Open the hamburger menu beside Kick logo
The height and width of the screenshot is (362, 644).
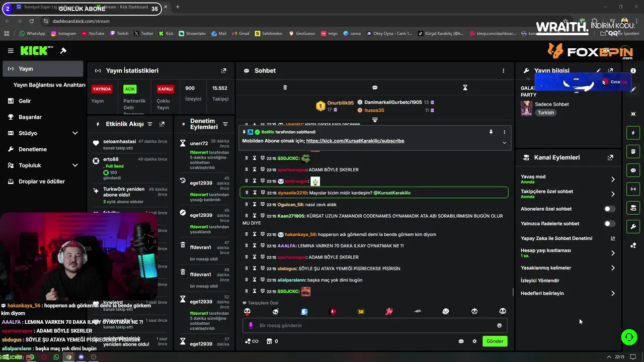(x=11, y=51)
